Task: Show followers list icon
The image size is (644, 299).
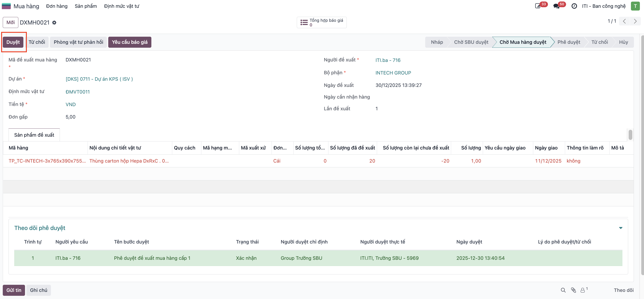Action: pos(583,290)
